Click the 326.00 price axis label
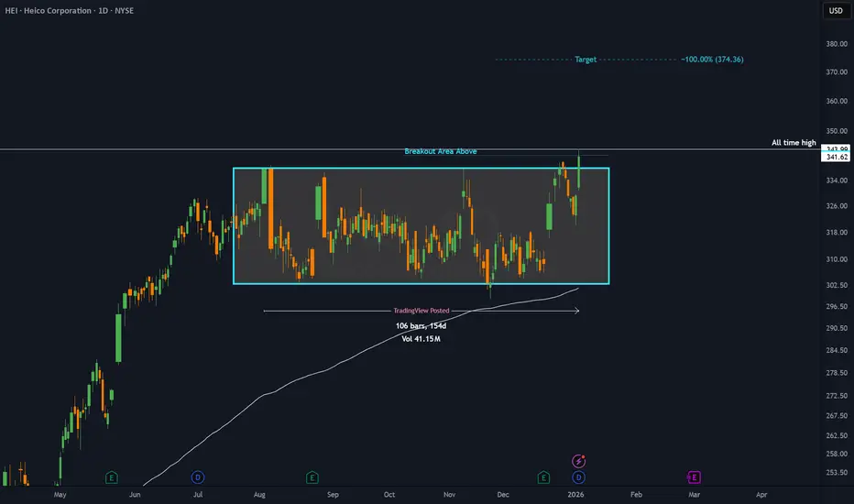The height and width of the screenshot is (504, 854). click(x=837, y=206)
